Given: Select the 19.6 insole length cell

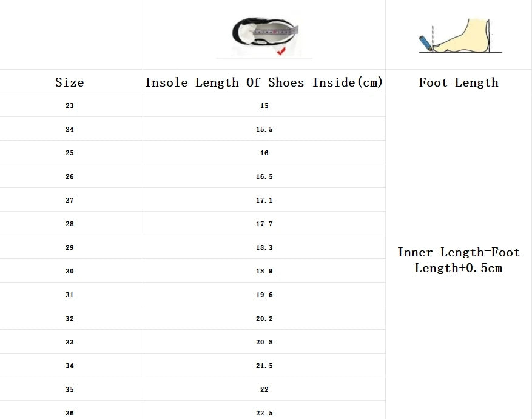Looking at the screenshot, I should tap(264, 295).
